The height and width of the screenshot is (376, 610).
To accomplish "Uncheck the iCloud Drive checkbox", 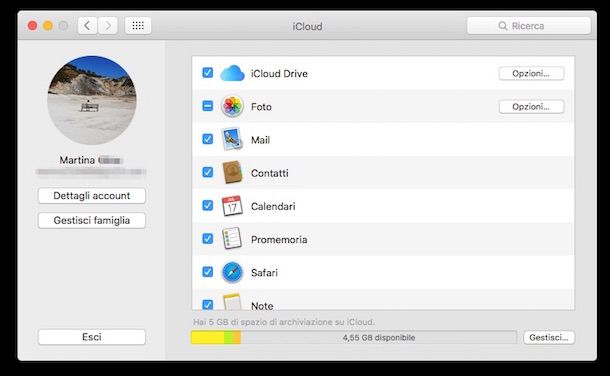I will tap(208, 73).
